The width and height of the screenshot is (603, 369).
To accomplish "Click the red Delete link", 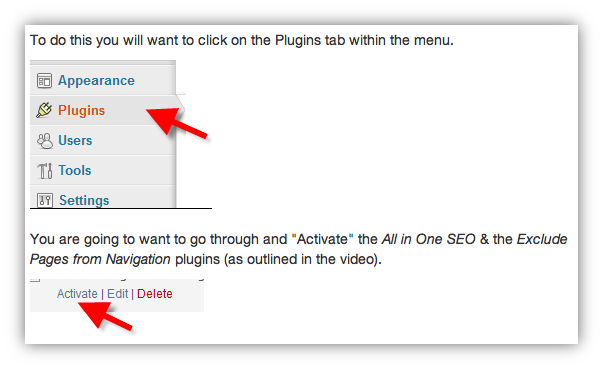I will pyautogui.click(x=155, y=294).
